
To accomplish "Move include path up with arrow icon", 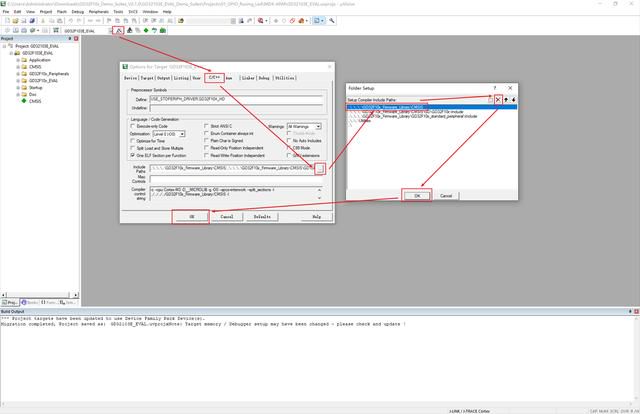I will click(506, 100).
